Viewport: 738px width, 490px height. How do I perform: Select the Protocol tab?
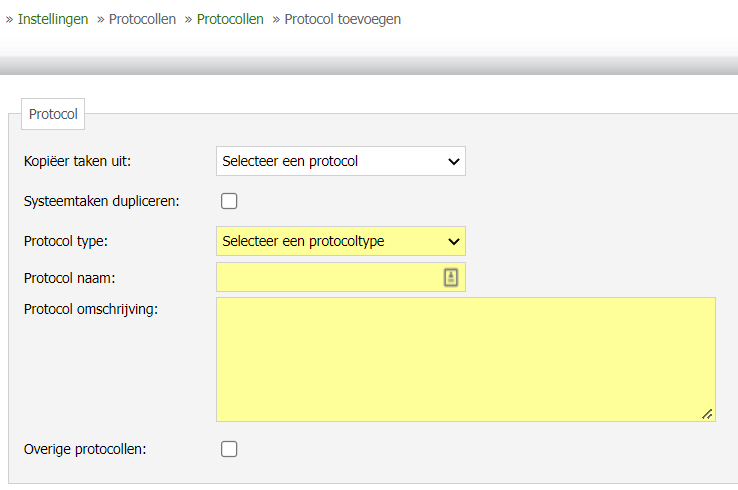53,114
